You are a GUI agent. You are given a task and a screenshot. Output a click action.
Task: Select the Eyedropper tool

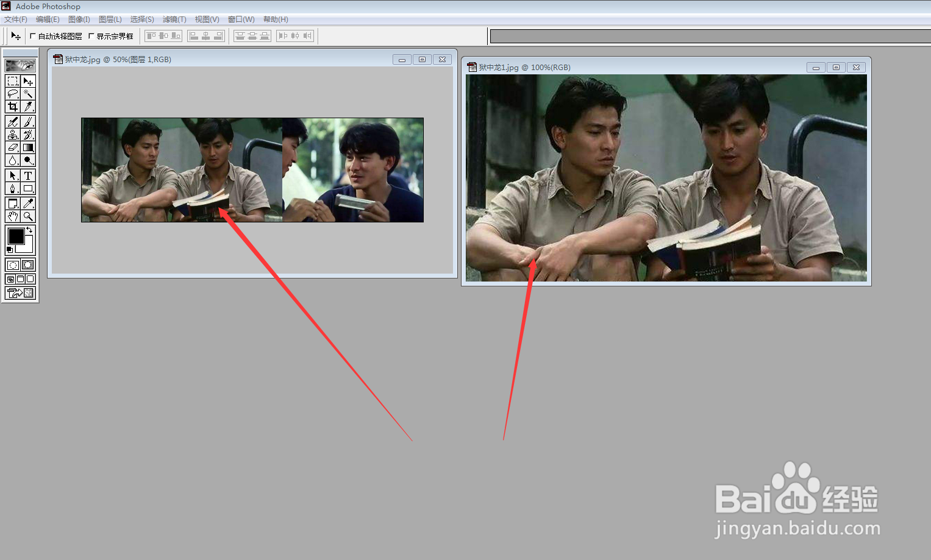point(28,204)
